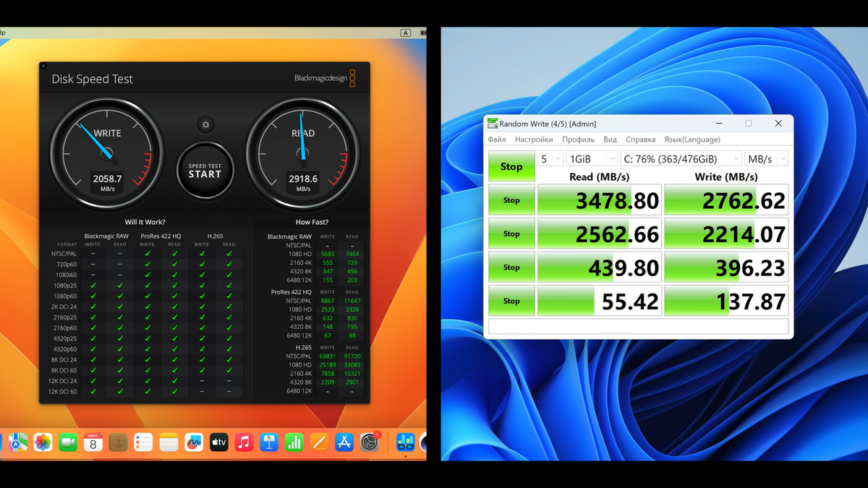This screenshot has height=488, width=868.
Task: Click the Read (MB/s) column header
Action: [599, 176]
